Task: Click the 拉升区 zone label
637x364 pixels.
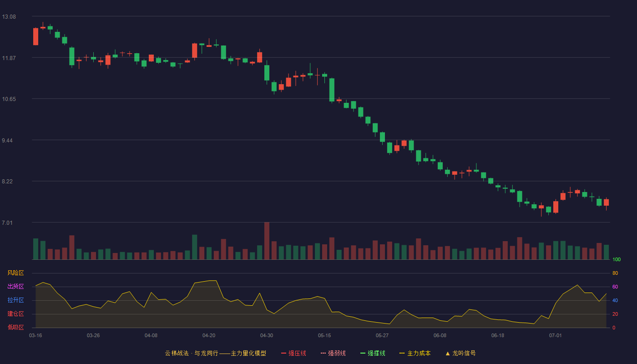Action: [x=15, y=300]
